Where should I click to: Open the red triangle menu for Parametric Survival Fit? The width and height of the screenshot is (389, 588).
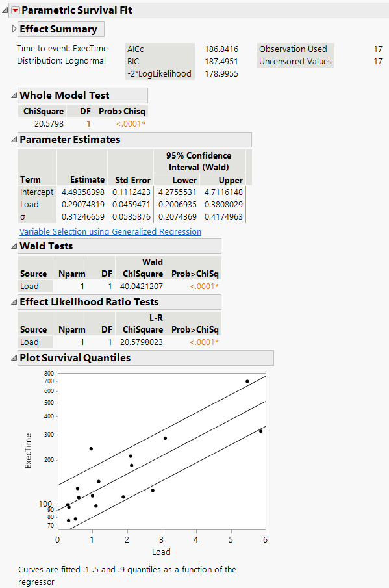(x=14, y=10)
